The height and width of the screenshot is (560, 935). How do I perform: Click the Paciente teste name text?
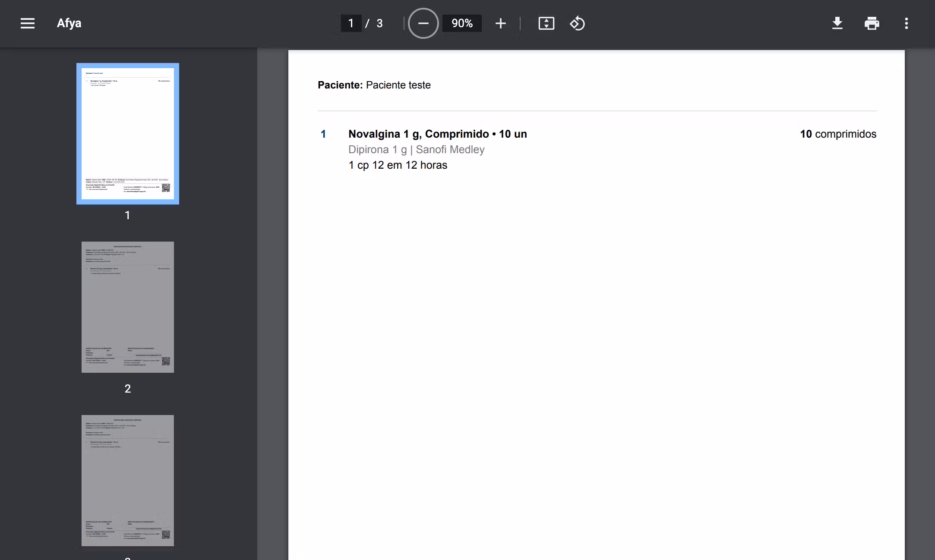tap(398, 85)
